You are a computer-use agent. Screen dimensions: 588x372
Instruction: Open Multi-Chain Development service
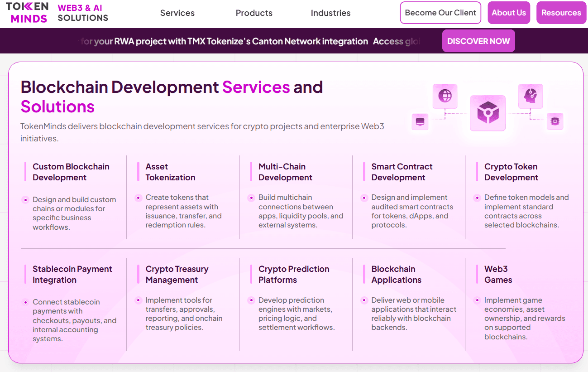pos(285,172)
